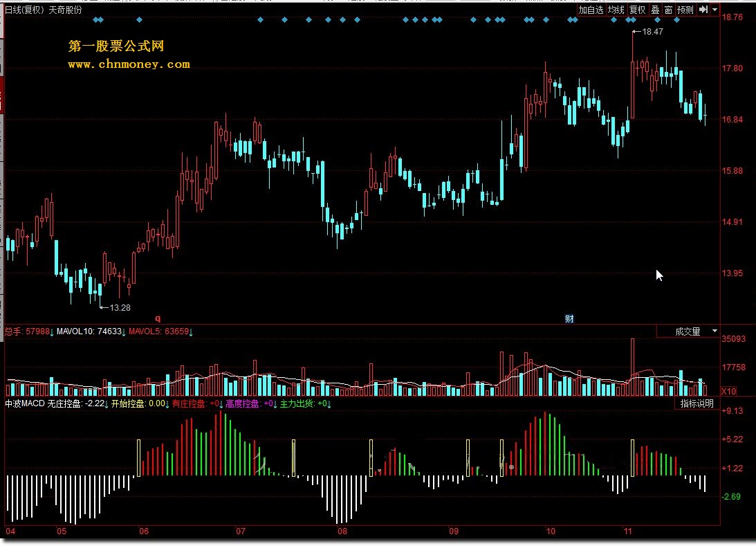Open the 预测 forecast tool
756x546 pixels.
coord(685,10)
